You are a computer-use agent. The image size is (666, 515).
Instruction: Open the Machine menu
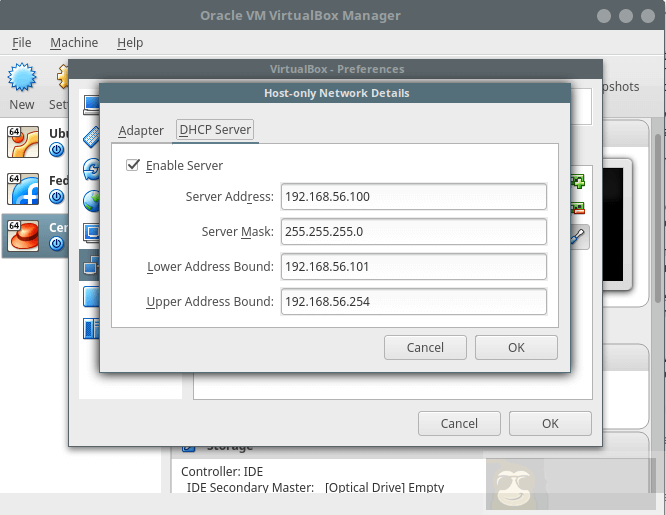(74, 42)
